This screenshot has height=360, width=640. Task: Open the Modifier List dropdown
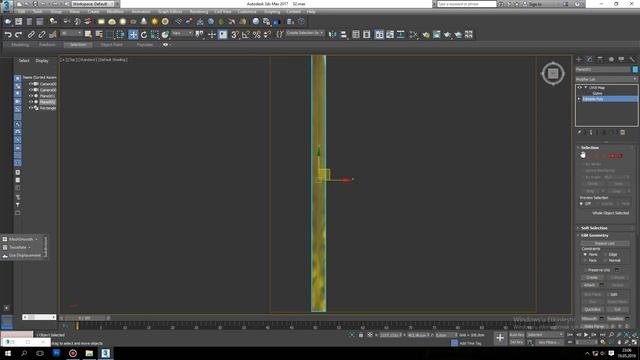[x=606, y=79]
